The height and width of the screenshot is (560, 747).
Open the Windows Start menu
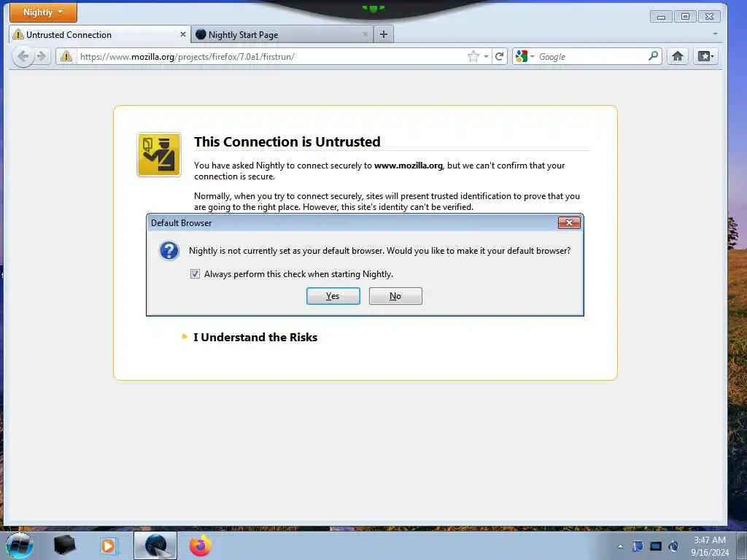tap(20, 545)
